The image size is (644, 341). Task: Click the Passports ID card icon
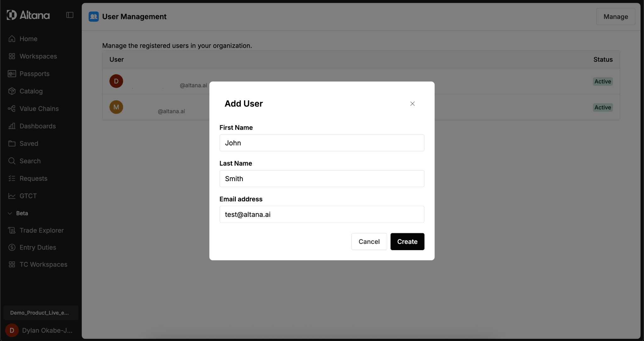pos(12,74)
